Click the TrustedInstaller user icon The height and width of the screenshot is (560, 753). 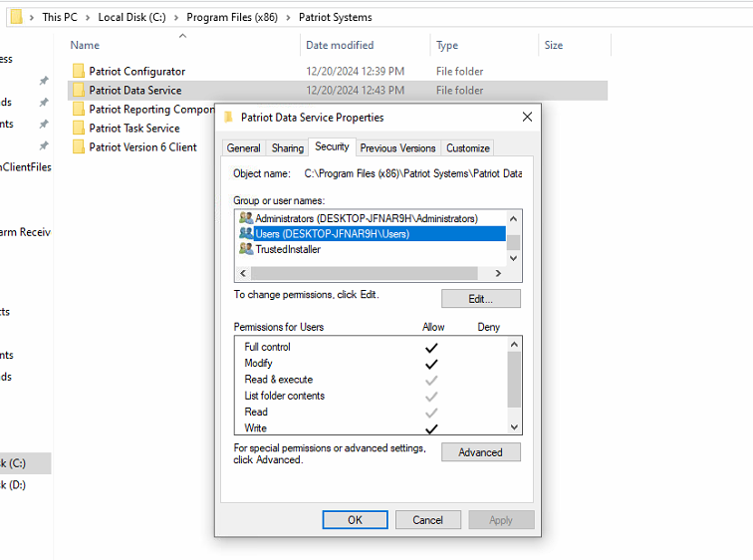(246, 249)
